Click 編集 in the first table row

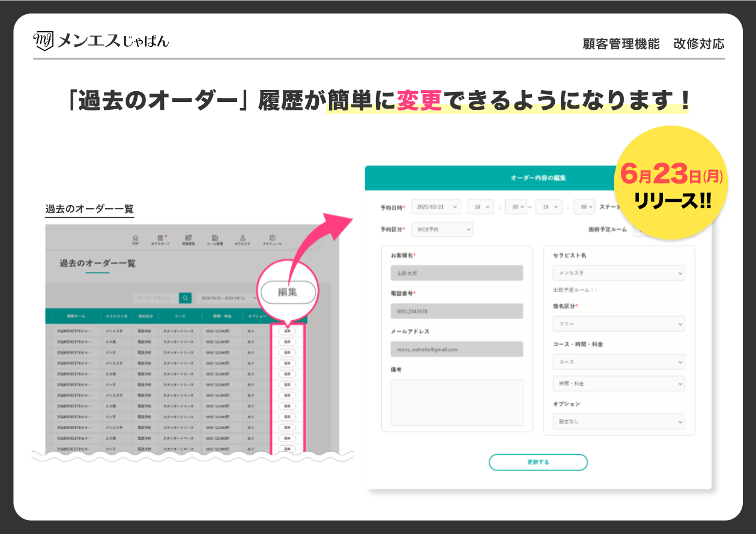click(287, 331)
